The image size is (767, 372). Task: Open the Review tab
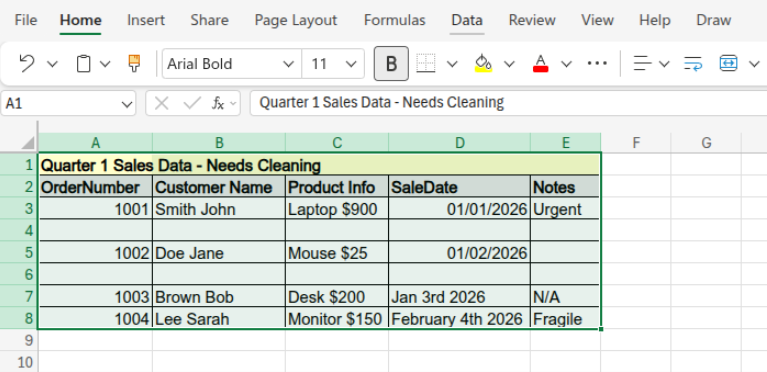tap(532, 20)
